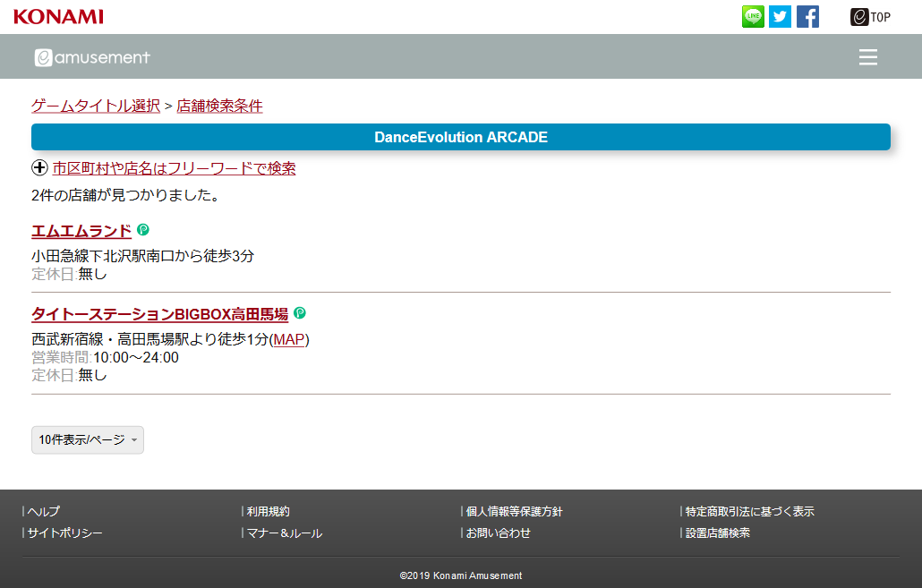Screen dimensions: 922x588
Task: Share page via Twitter icon
Action: 780,16
